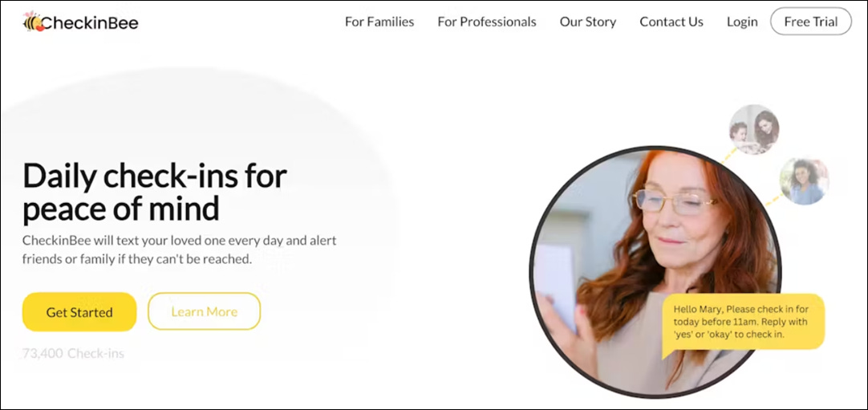The width and height of the screenshot is (868, 410).
Task: Click the Login link
Action: (x=742, y=22)
